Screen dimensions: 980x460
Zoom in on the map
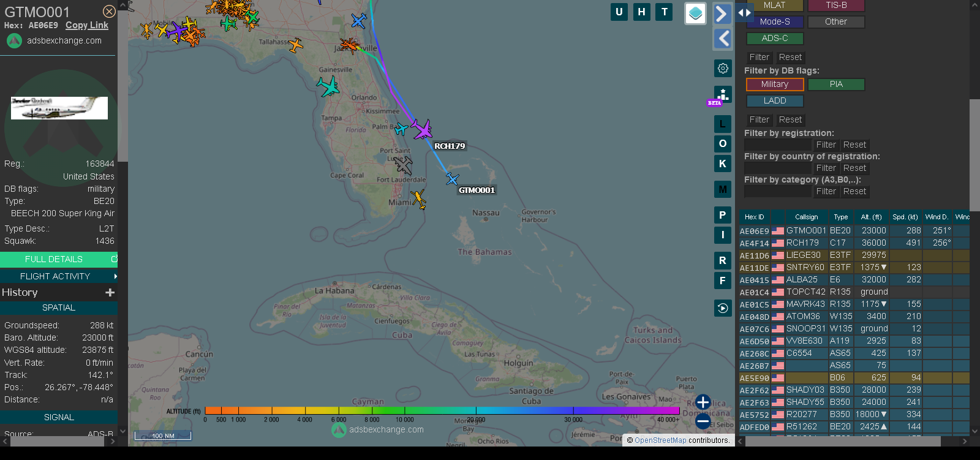tap(703, 402)
